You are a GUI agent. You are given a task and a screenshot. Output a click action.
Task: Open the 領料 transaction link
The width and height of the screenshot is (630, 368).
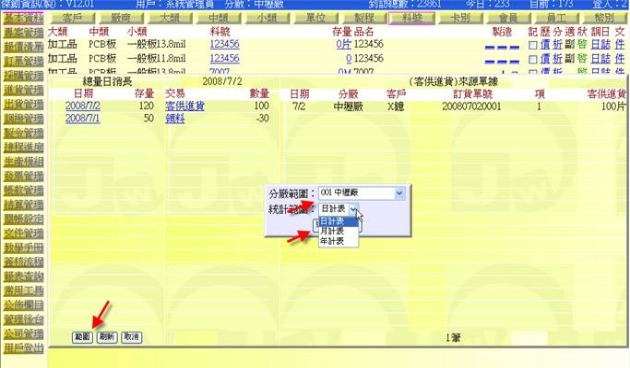click(175, 119)
